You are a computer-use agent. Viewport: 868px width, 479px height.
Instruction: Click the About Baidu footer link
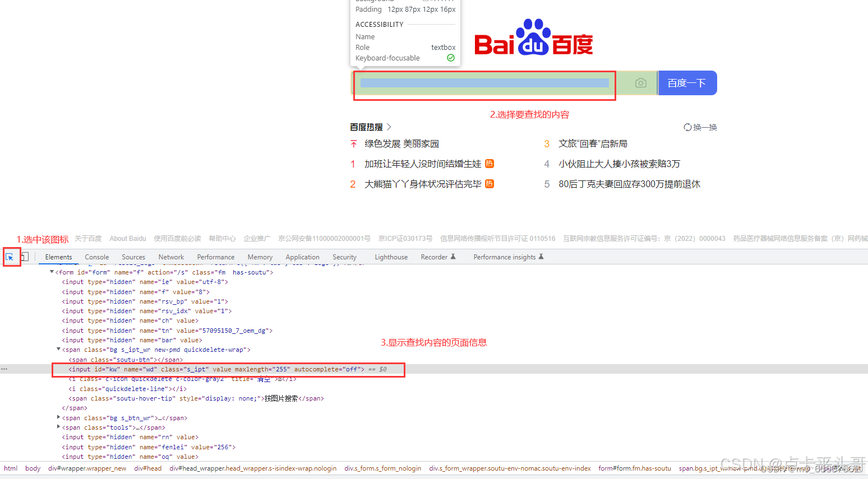point(128,239)
